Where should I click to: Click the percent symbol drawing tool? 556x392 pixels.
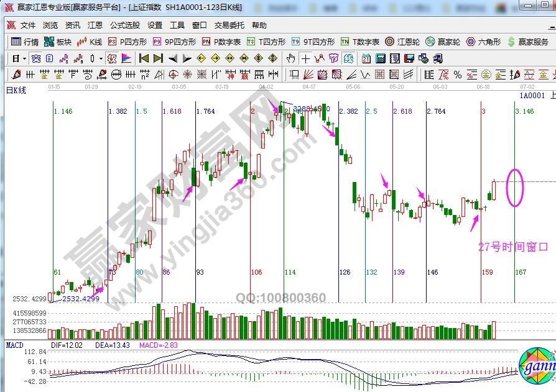(x=457, y=75)
